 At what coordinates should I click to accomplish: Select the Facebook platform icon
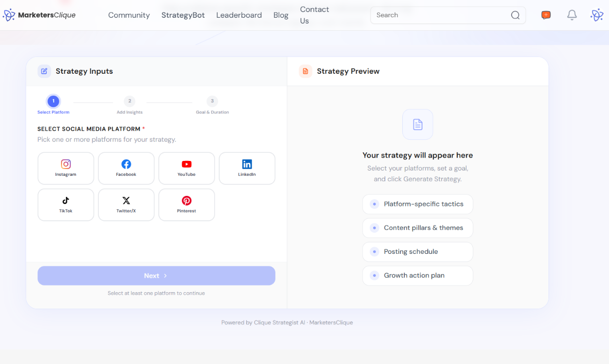tap(126, 168)
